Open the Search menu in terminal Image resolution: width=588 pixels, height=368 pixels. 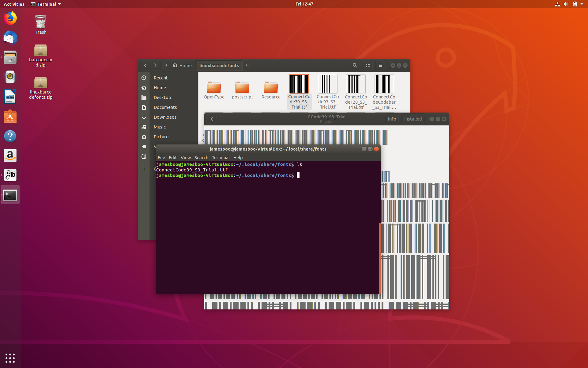tap(201, 158)
